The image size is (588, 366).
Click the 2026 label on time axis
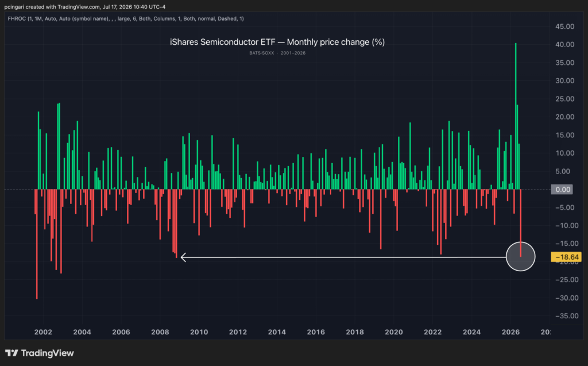[510, 332]
